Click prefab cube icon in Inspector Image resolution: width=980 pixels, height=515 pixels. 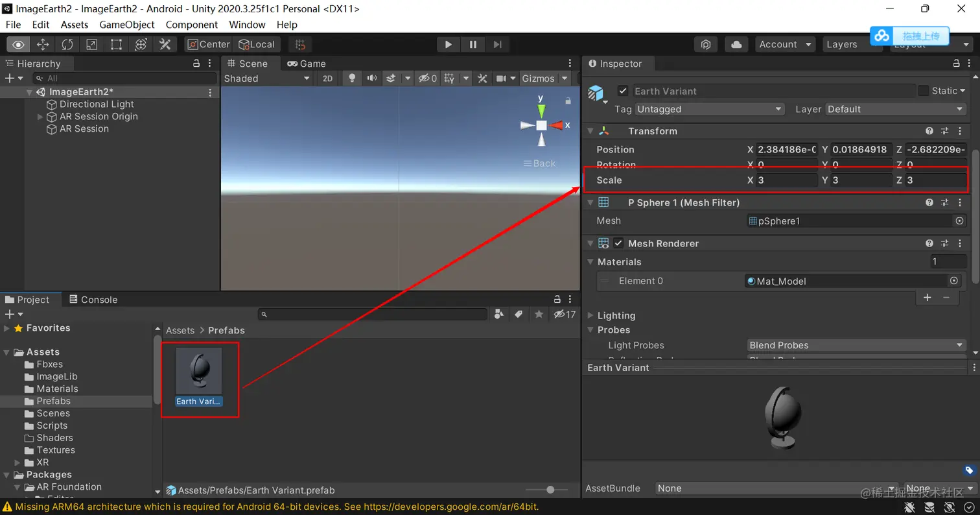point(595,93)
